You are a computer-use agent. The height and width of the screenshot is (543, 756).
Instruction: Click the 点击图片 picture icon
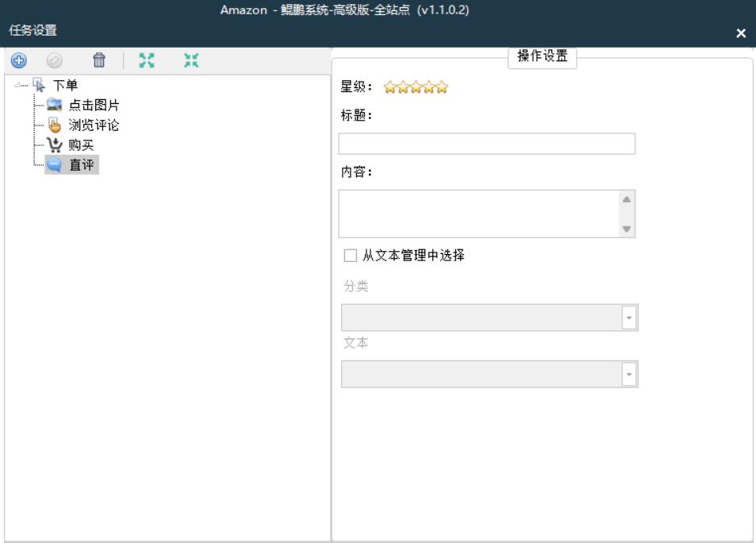(x=55, y=105)
